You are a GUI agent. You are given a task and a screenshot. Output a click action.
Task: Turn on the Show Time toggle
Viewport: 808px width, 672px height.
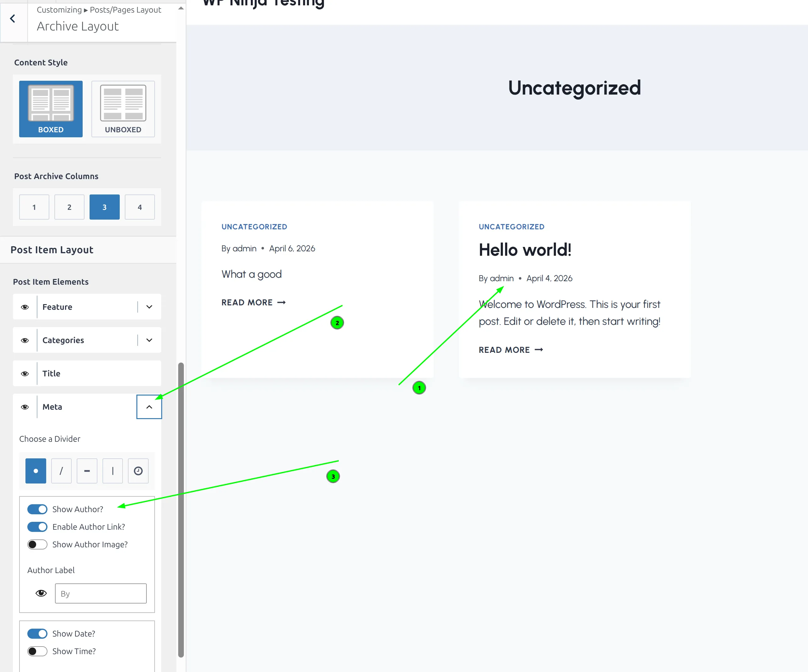click(x=37, y=651)
